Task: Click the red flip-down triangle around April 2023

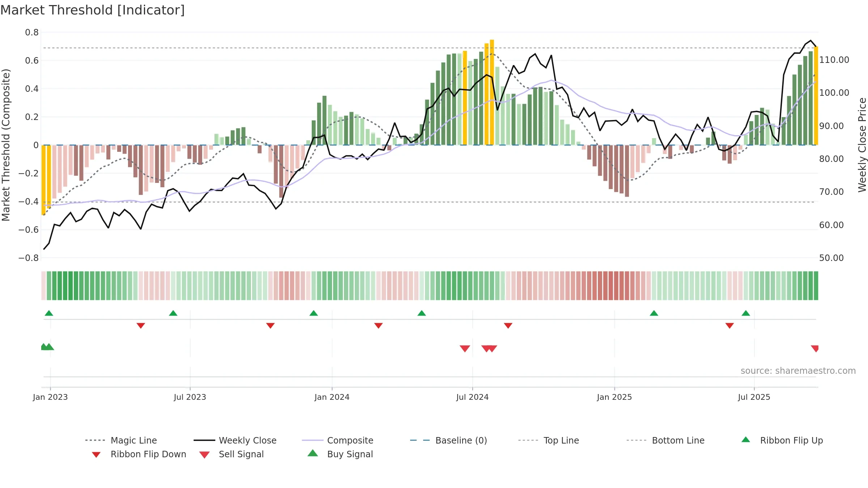Action: click(141, 326)
